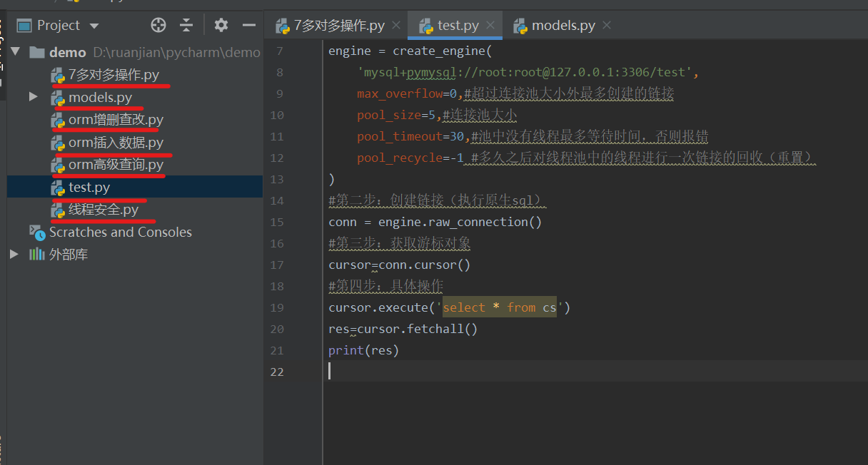
Task: Hide the Project panel with minus icon
Action: tap(248, 26)
